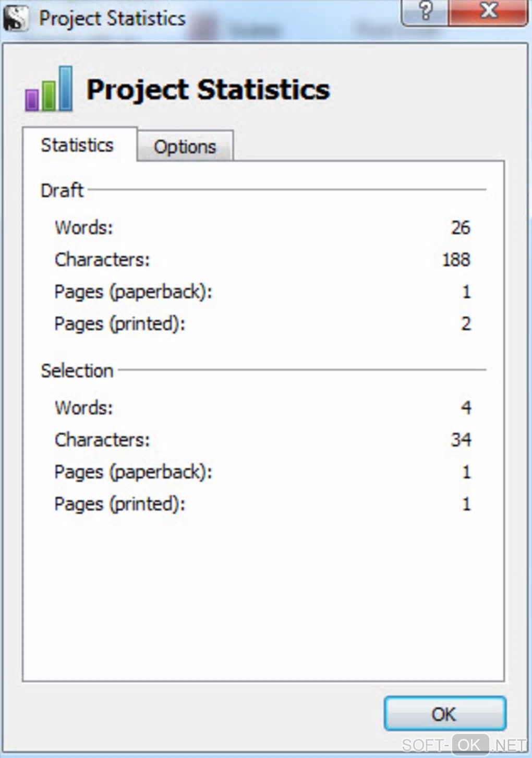
Task: Select the Statistics tab
Action: coord(77,145)
